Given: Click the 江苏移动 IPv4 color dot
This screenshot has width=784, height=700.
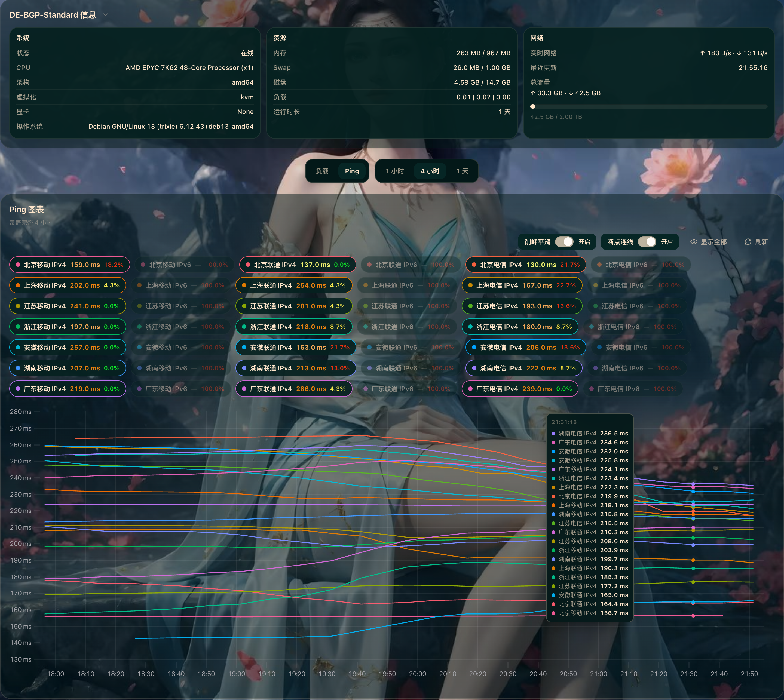Looking at the screenshot, I should (x=18, y=306).
